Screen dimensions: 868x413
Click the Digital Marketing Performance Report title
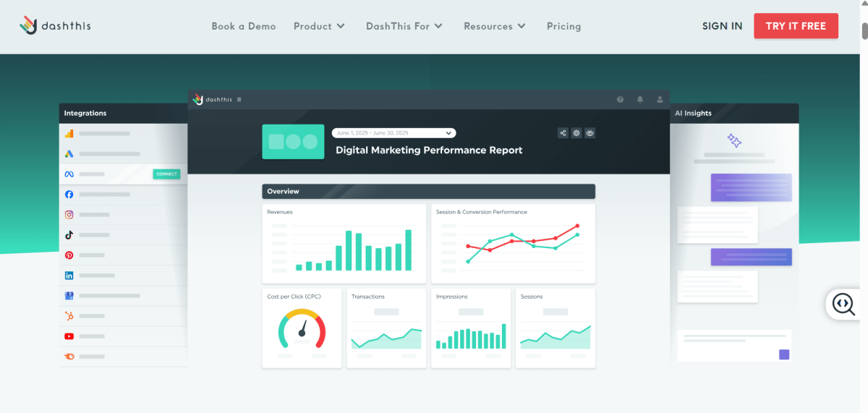[x=429, y=150]
